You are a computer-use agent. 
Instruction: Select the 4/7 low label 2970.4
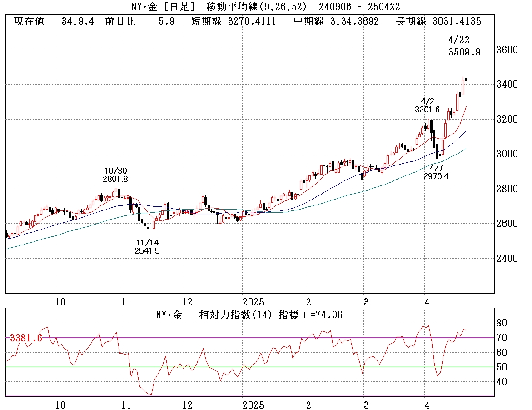pos(436,176)
